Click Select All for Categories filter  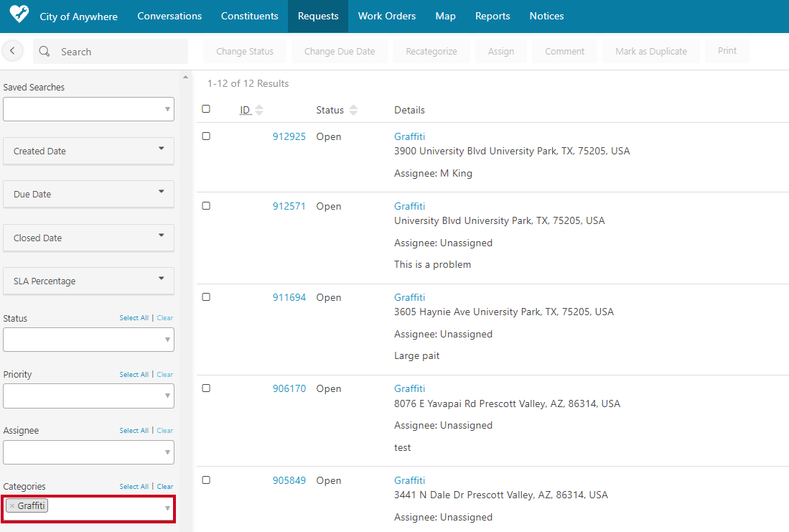click(134, 486)
